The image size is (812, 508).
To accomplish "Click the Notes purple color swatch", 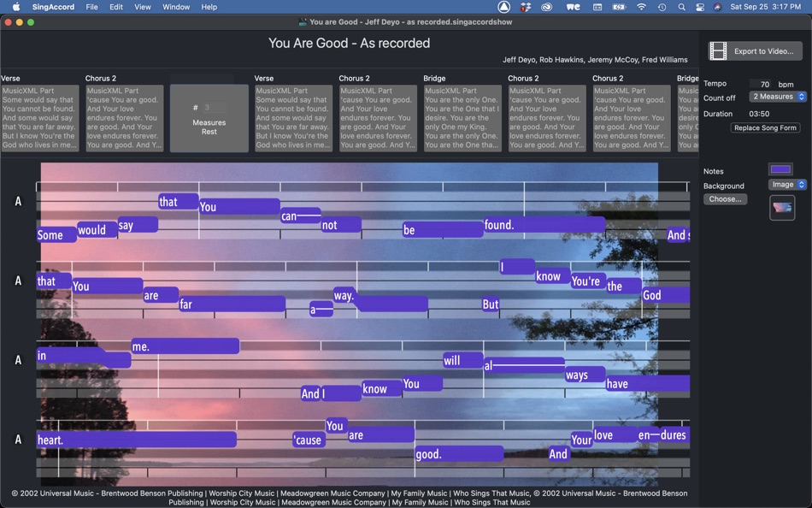I will 780,169.
